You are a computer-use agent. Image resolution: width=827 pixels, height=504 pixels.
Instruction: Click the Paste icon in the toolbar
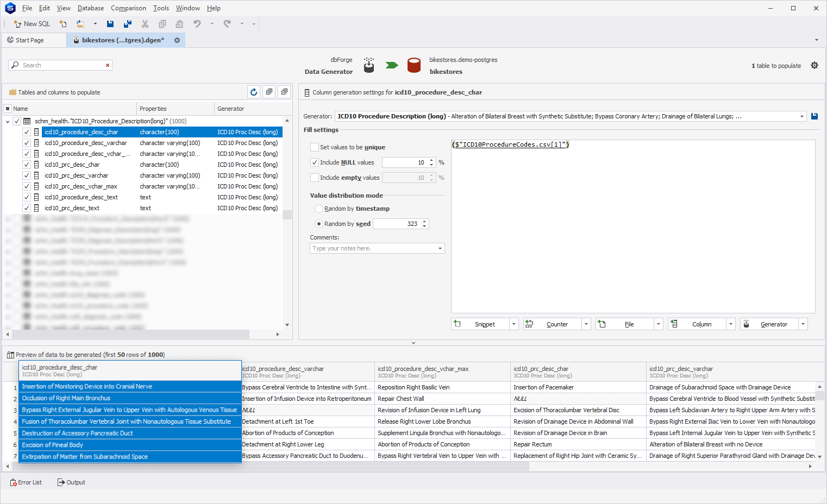(x=179, y=24)
